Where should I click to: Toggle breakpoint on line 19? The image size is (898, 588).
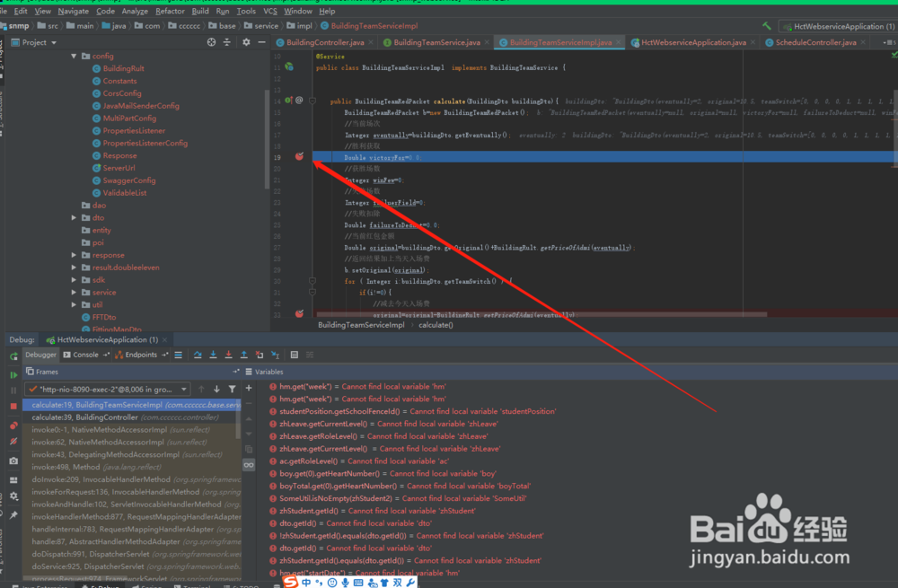coord(299,156)
